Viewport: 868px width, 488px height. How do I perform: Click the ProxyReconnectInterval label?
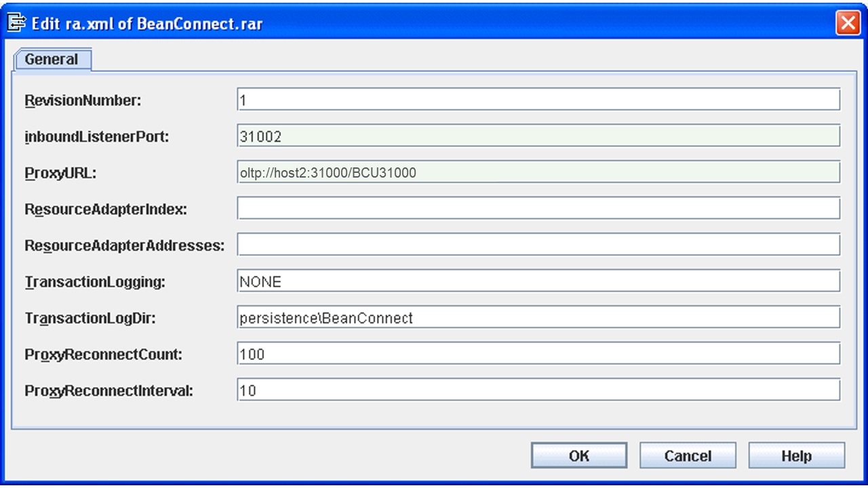tap(108, 391)
